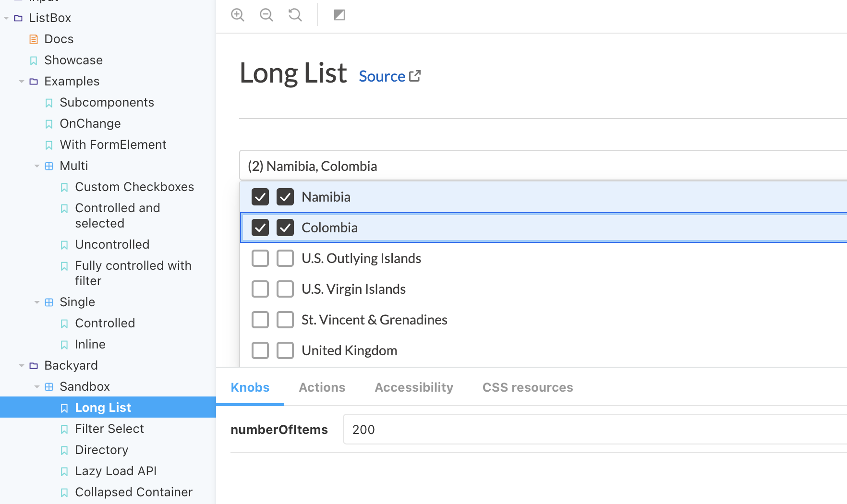Collapse the ListBox tree node

[6, 17]
